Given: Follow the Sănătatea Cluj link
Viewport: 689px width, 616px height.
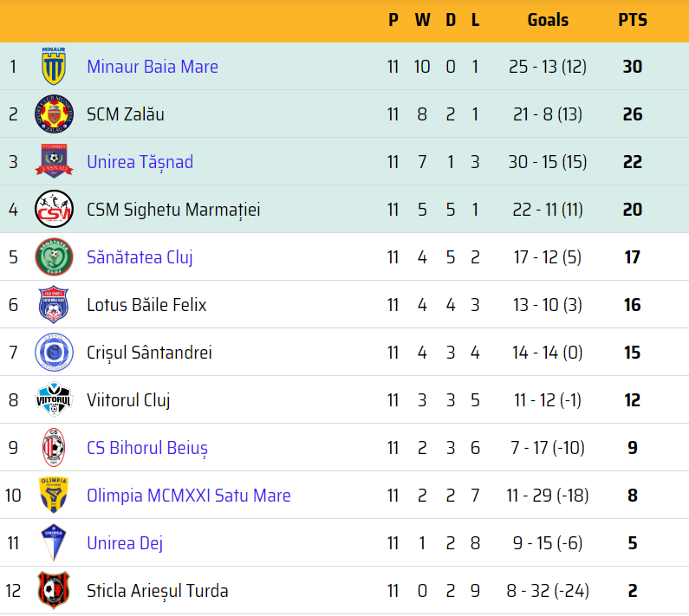Looking at the screenshot, I should [140, 257].
